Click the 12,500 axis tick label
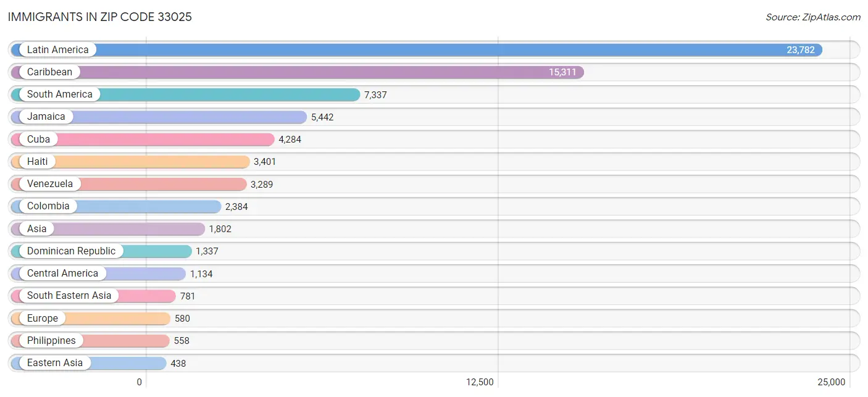 pos(480,382)
